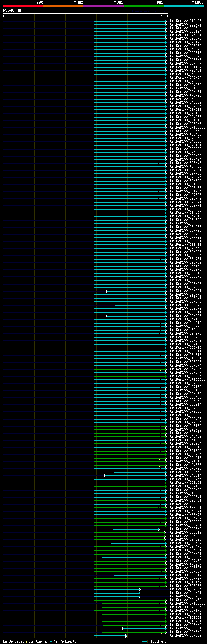Click the short cyan bar of UniRef100_Q8RUJ5
This screenshot has height=644, width=207.
[117, 589]
